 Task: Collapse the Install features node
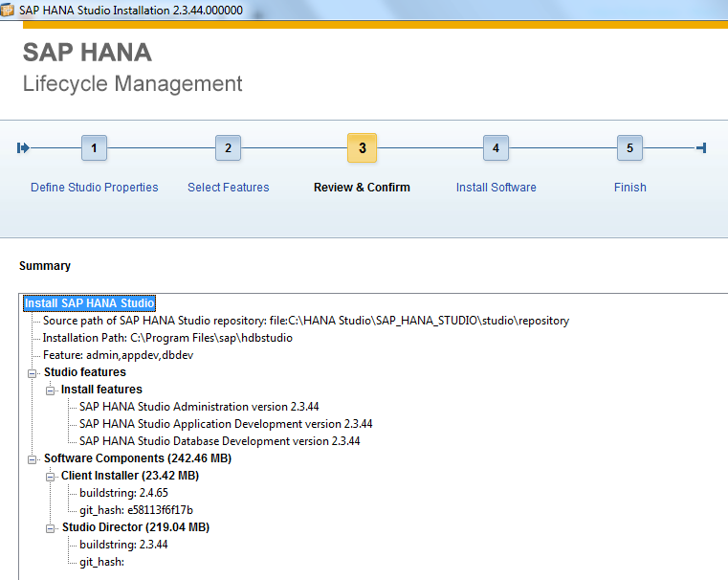pos(50,390)
